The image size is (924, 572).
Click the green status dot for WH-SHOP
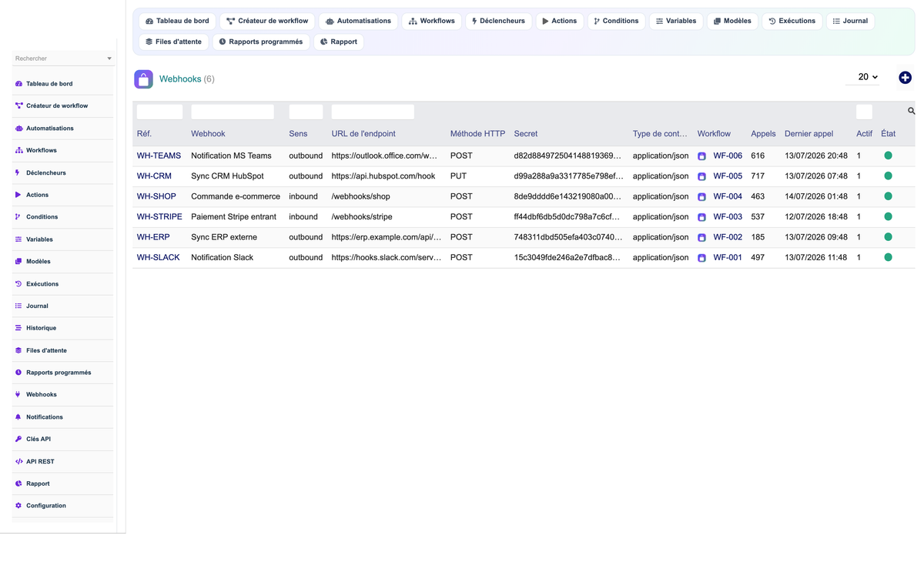888,196
